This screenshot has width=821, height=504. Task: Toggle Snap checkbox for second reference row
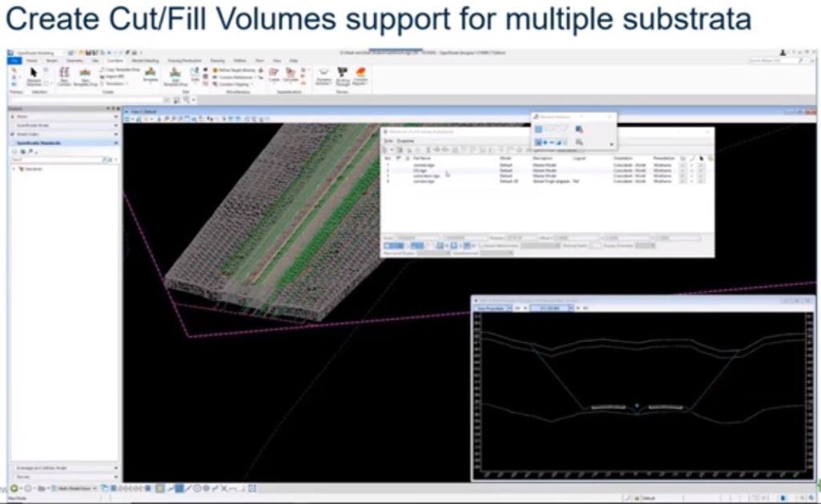691,171
